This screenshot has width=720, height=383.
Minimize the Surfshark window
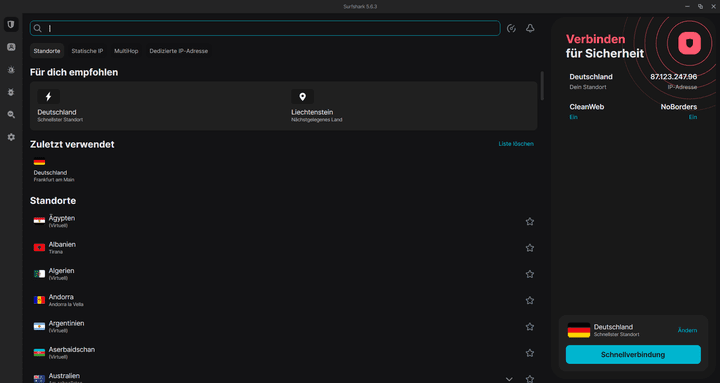coord(687,6)
